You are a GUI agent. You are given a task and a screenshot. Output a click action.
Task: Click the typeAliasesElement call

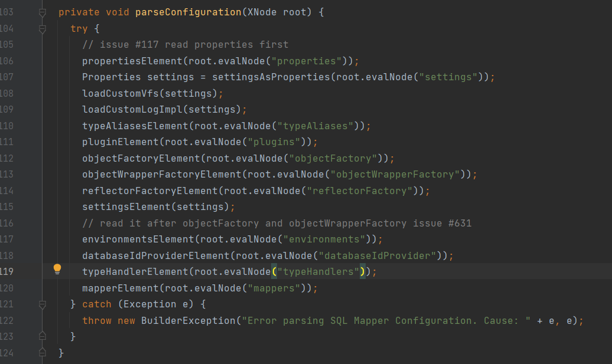click(135, 126)
